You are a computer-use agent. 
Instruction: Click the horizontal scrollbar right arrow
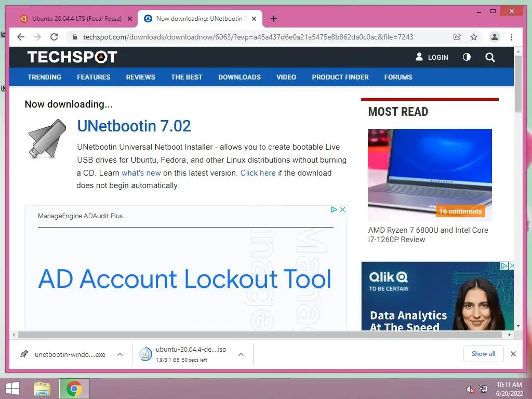pyautogui.click(x=509, y=335)
